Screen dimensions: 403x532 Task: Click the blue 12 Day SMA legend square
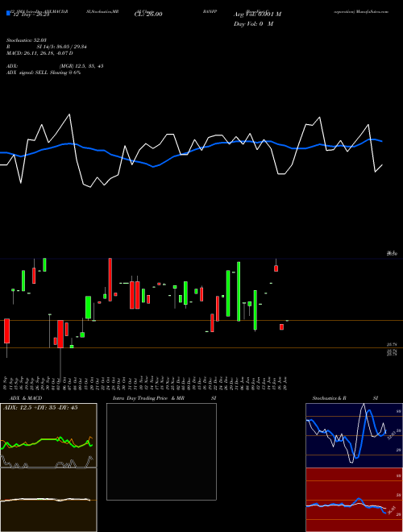[x=8, y=14]
